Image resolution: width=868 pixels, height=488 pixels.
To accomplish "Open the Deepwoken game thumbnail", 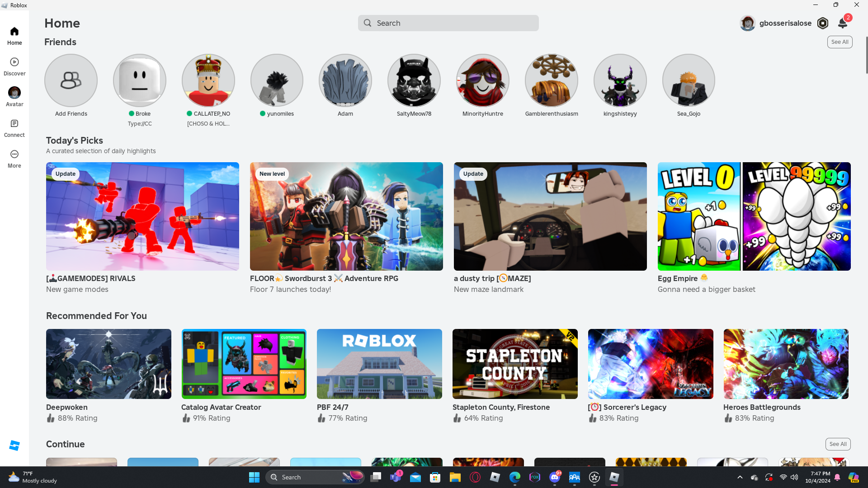I will [108, 364].
